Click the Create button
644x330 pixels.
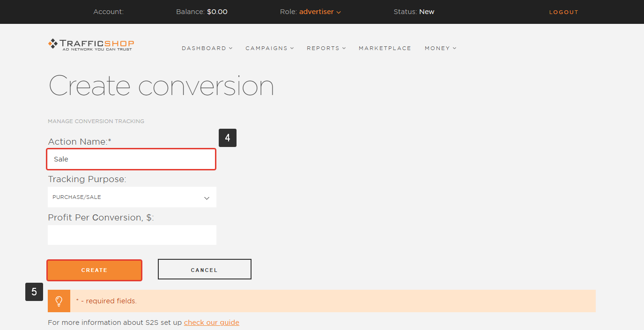click(94, 270)
